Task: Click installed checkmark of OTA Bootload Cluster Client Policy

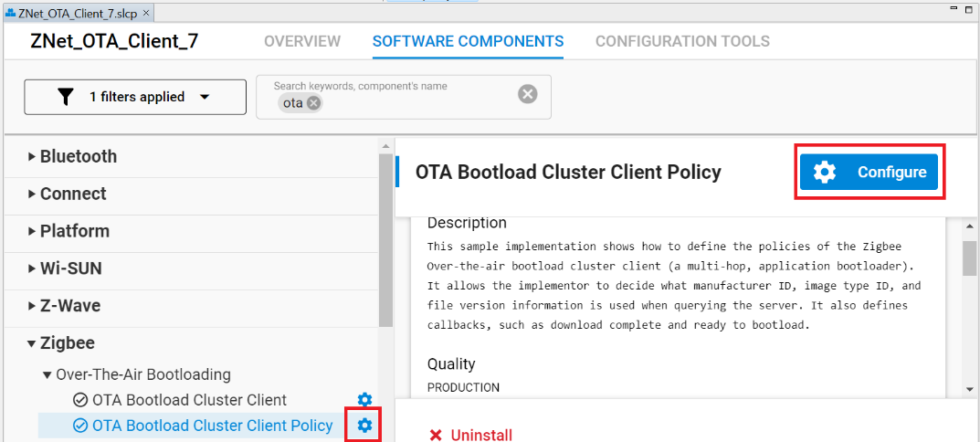Action: tap(80, 426)
